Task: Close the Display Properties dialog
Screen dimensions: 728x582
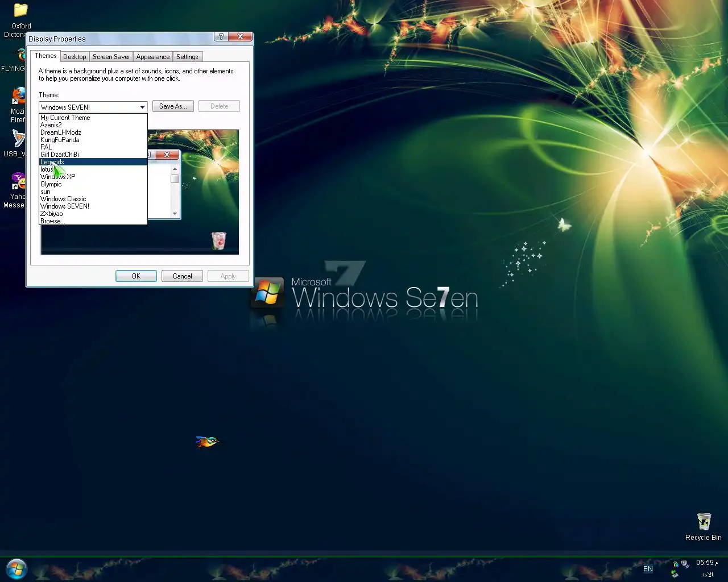Action: 241,36
